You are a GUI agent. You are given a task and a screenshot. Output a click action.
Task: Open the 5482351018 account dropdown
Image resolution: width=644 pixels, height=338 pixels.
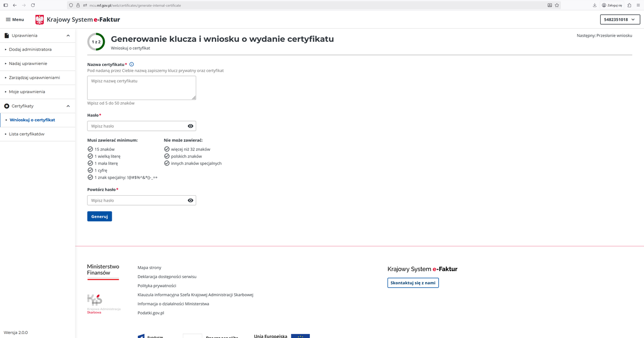click(x=620, y=20)
